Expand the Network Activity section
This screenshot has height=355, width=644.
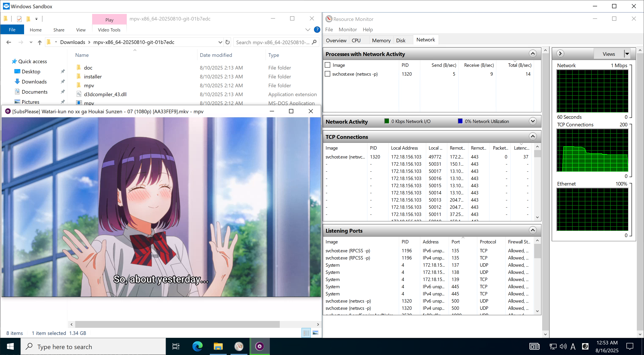coord(533,121)
